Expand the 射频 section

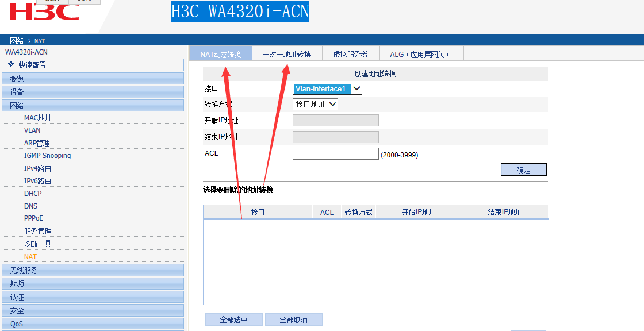93,284
